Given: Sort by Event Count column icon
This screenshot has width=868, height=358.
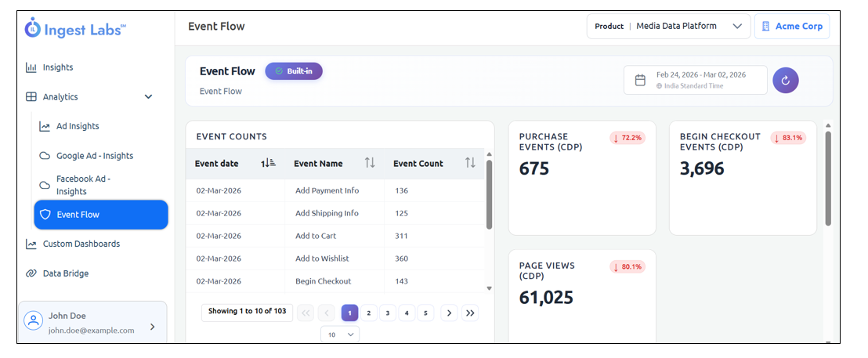Looking at the screenshot, I should (470, 163).
